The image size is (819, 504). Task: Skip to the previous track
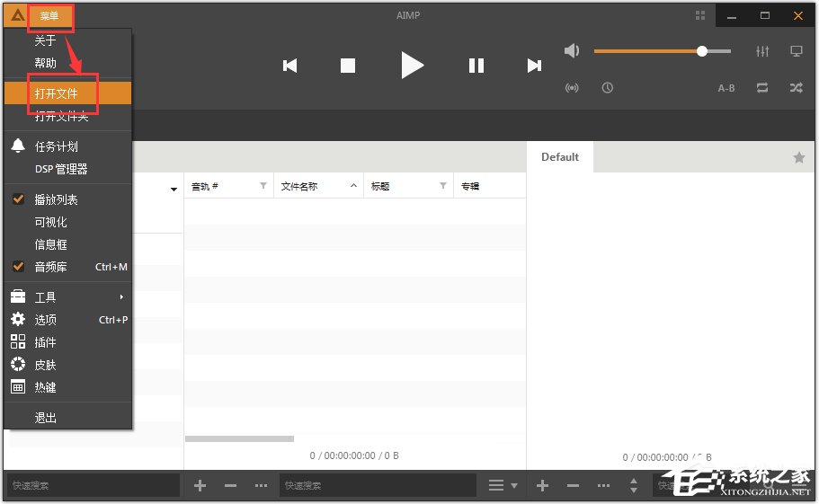[x=289, y=66]
